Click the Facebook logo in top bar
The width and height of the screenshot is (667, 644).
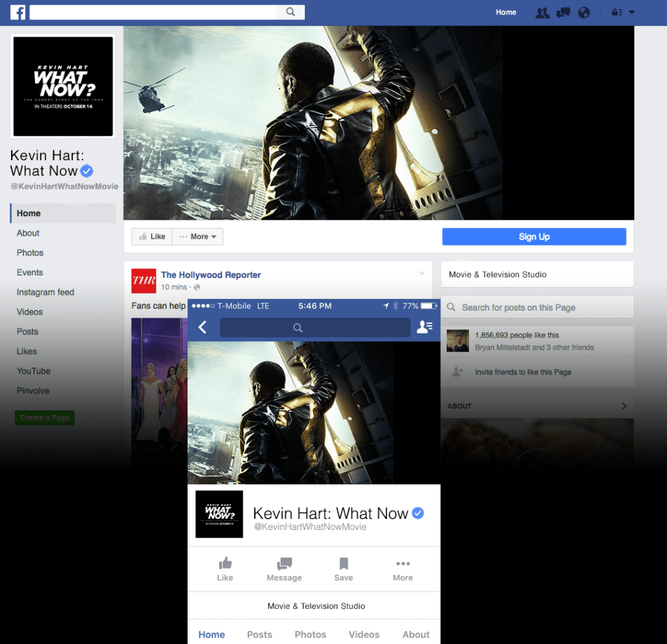point(18,12)
